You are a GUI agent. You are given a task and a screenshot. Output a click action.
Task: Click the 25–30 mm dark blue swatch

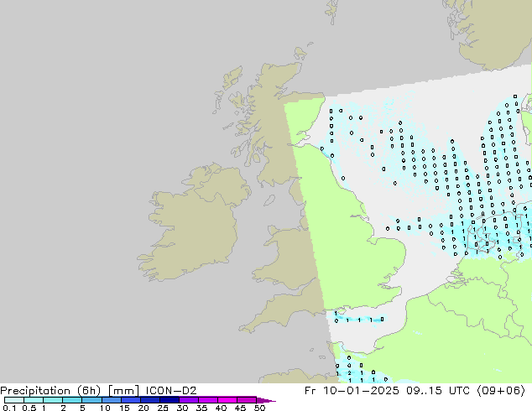pos(169,400)
